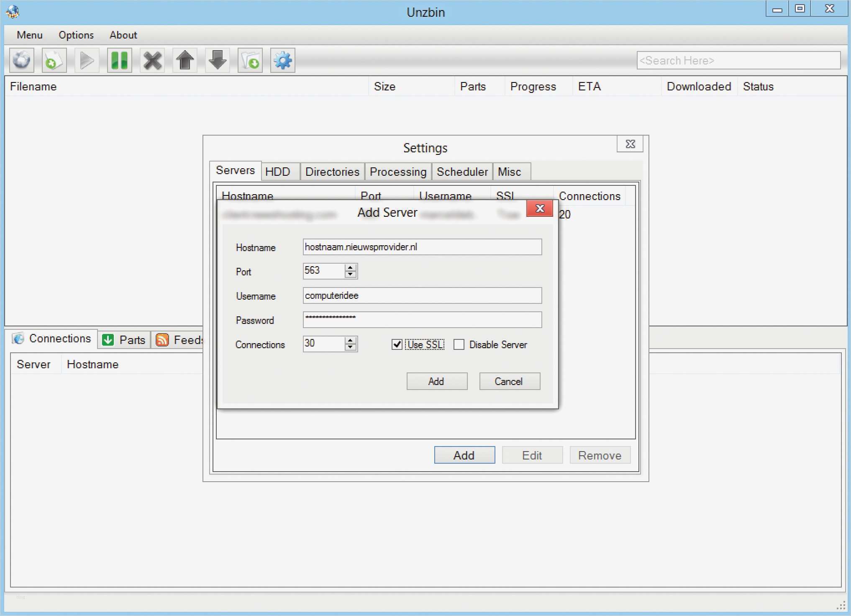Open the Options menu
This screenshot has height=616, width=851.
pos(76,35)
